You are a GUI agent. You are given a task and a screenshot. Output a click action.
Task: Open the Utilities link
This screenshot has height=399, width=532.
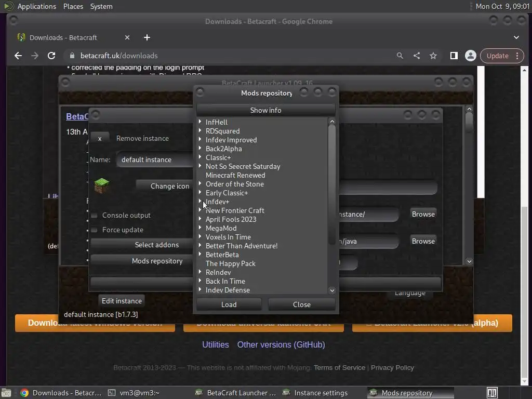point(216,345)
